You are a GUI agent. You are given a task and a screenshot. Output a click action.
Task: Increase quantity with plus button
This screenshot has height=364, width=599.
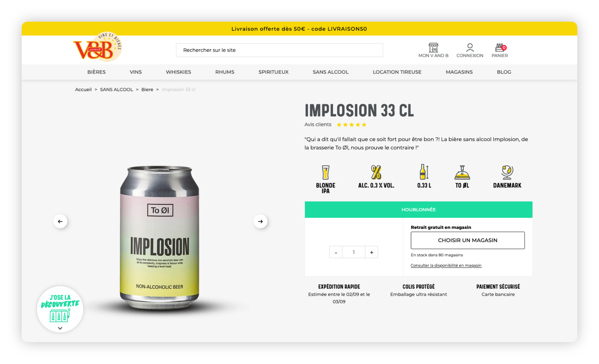(x=372, y=252)
